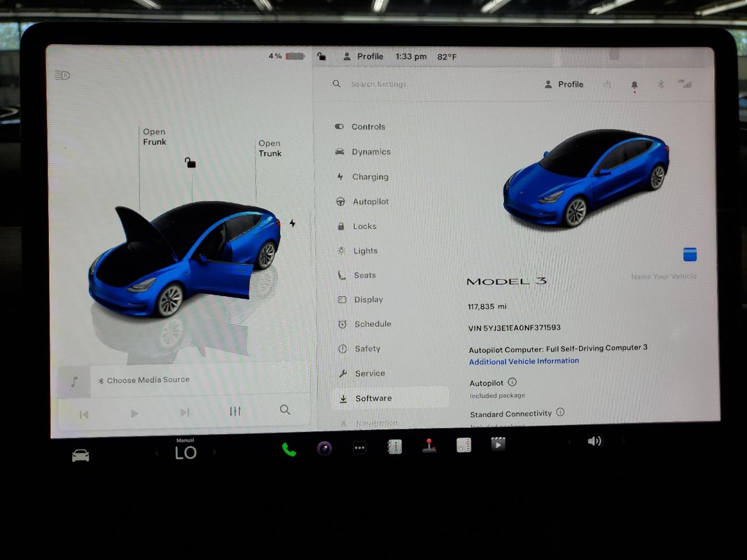
Task: Search media with magnifier icon
Action: (x=285, y=409)
